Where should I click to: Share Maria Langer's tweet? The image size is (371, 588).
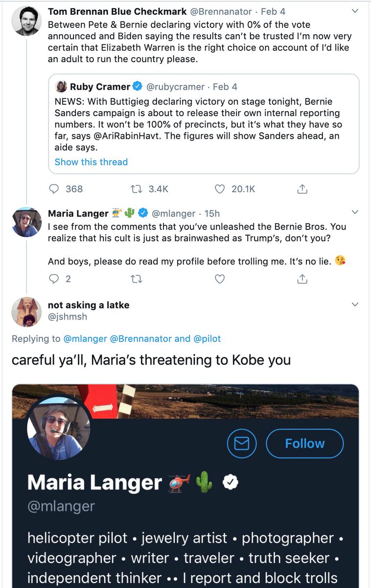(302, 279)
